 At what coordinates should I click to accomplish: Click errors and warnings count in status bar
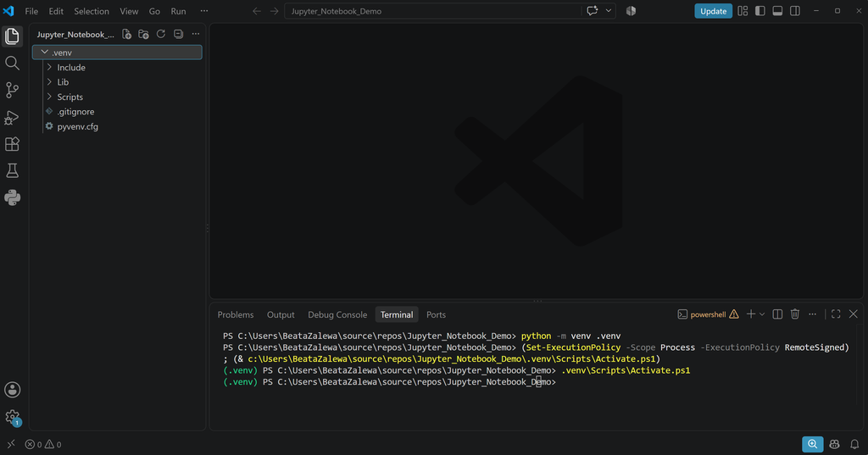pos(43,444)
